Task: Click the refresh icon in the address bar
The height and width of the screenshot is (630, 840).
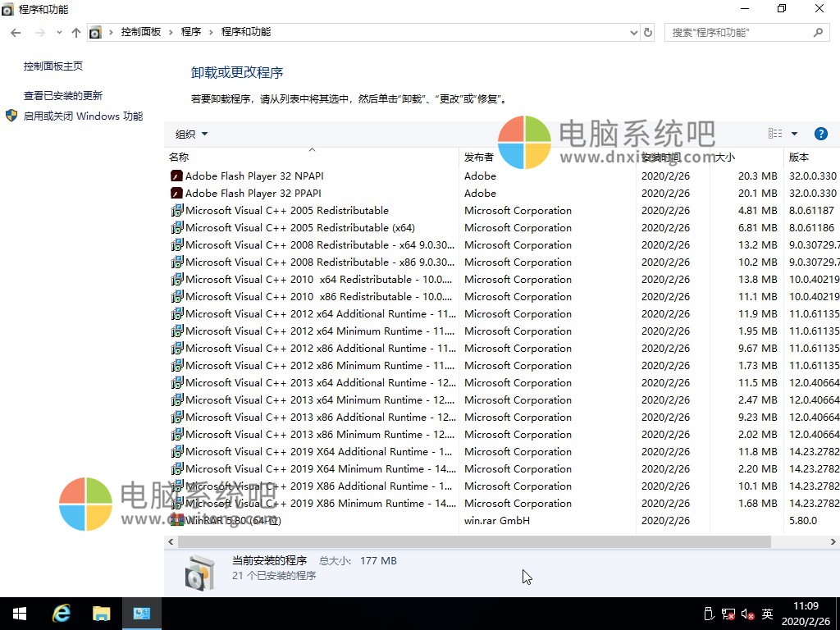Action: click(647, 31)
